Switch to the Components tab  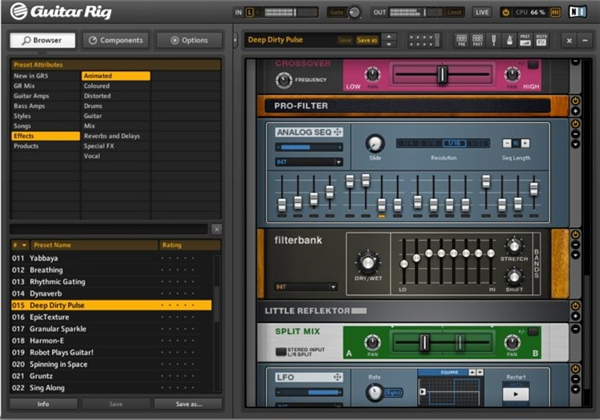click(116, 40)
